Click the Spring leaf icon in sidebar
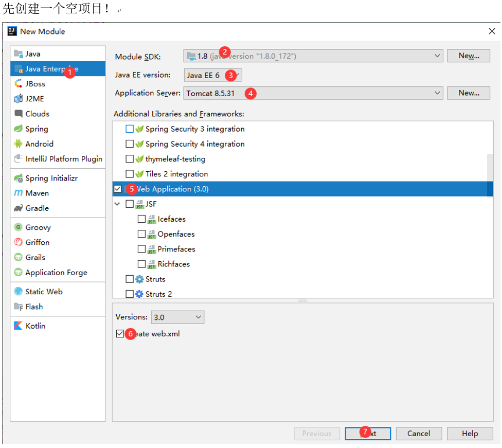The width and height of the screenshot is (502, 448). click(18, 129)
